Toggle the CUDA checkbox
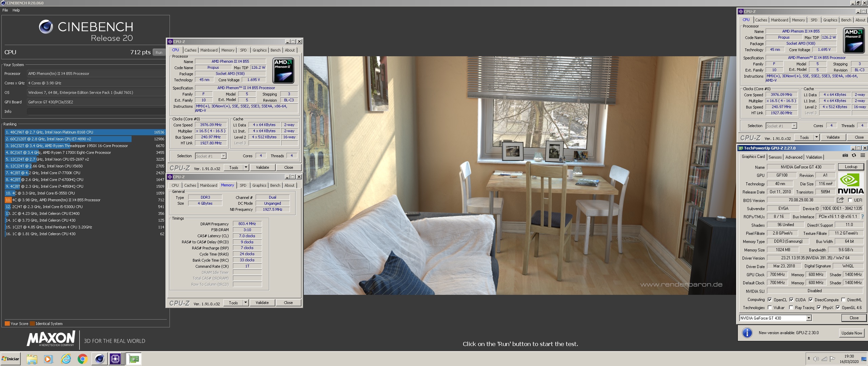Image resolution: width=868 pixels, height=366 pixels. coord(791,300)
